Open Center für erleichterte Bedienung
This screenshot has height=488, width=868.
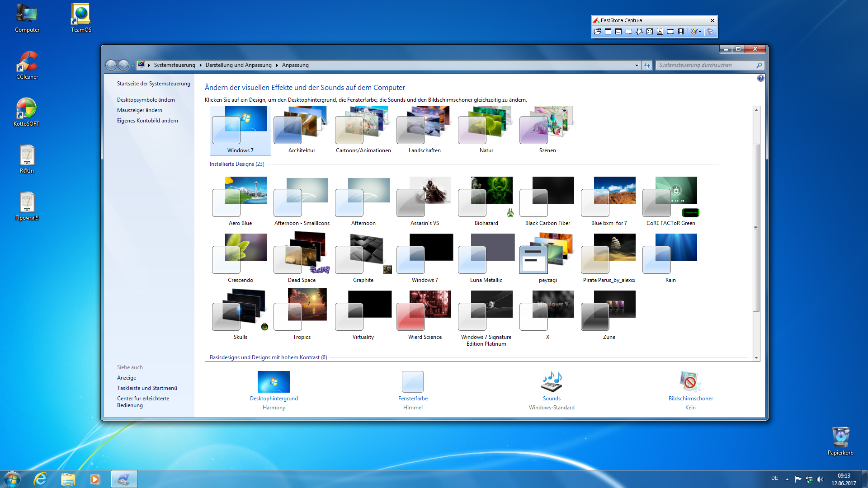[143, 402]
